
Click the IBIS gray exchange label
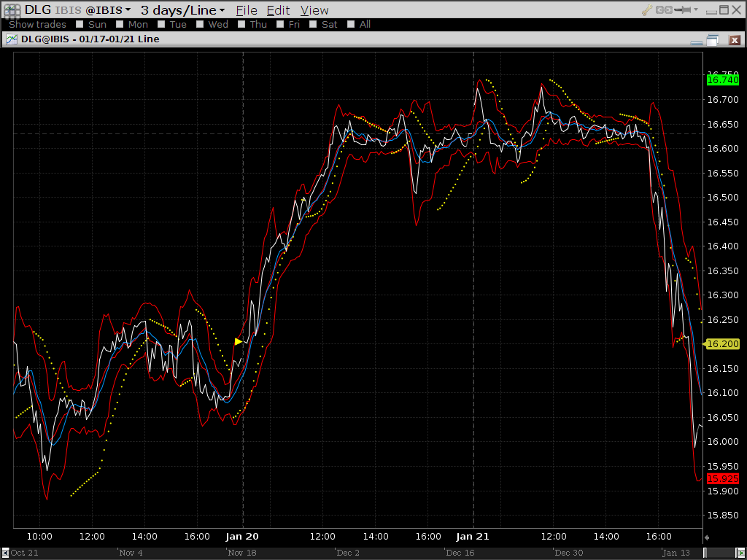coord(68,10)
